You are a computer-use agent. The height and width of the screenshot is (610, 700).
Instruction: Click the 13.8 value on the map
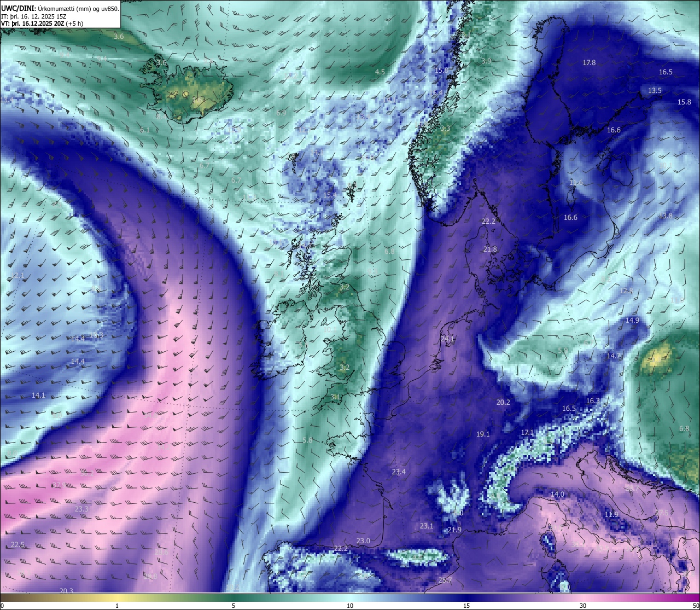(666, 216)
